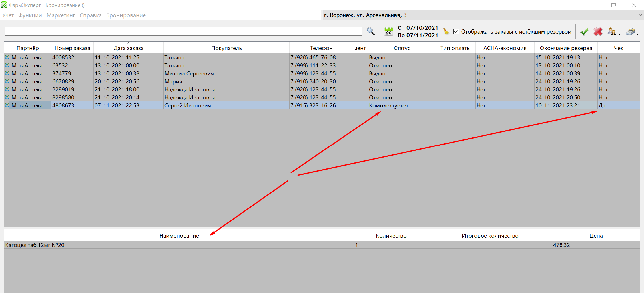
Task: Click the ФармЭксперт app icon in title bar
Action: 4,5
